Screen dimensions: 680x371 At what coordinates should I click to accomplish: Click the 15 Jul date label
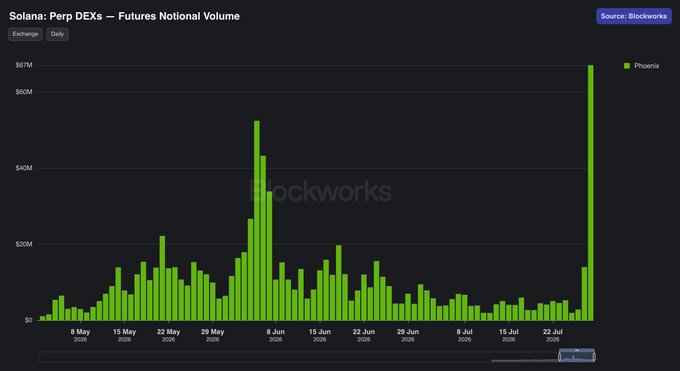tap(508, 335)
